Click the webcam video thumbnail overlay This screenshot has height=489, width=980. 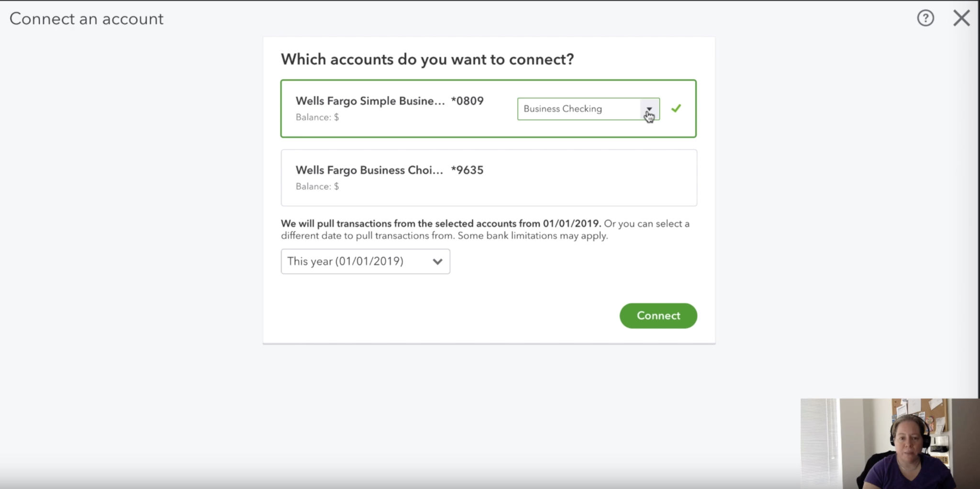pyautogui.click(x=890, y=444)
